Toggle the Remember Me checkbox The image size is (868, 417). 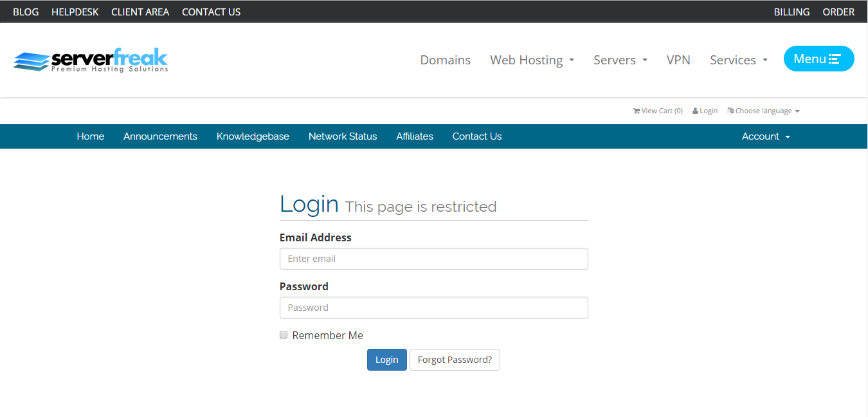pos(284,335)
